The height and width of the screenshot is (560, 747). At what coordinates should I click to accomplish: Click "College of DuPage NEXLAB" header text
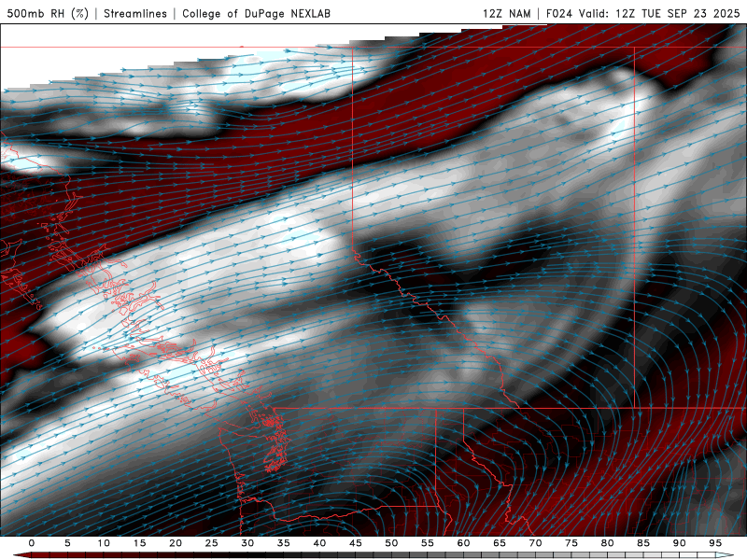pyautogui.click(x=256, y=14)
